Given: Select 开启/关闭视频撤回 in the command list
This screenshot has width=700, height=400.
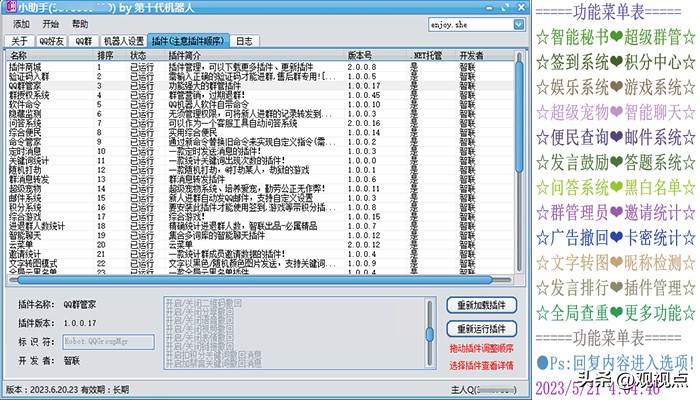Looking at the screenshot, I should pyautogui.click(x=200, y=329).
